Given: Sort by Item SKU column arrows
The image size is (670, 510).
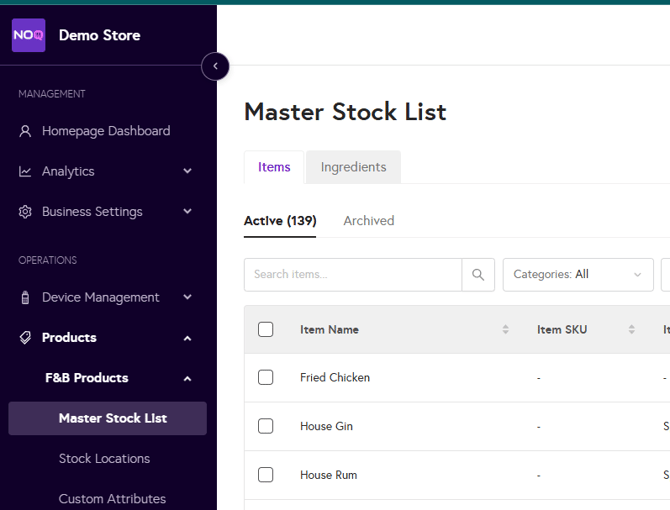Looking at the screenshot, I should click(631, 330).
